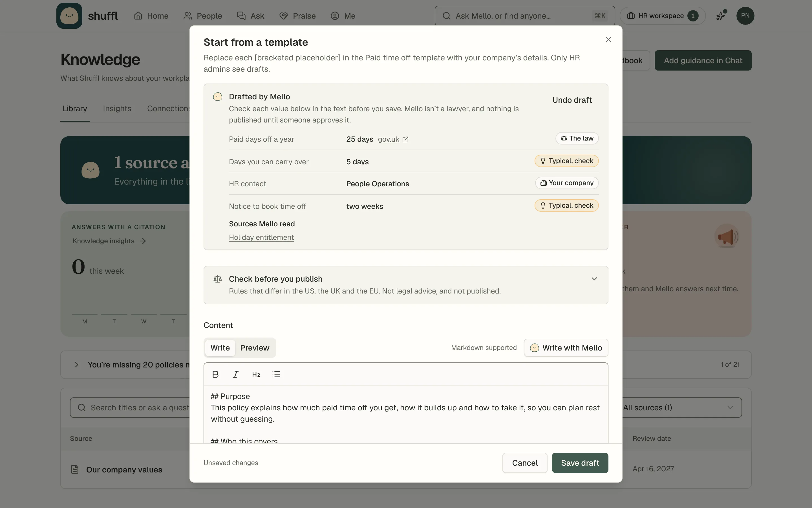812x508 pixels.
Task: Open People in top navigation
Action: tap(203, 16)
